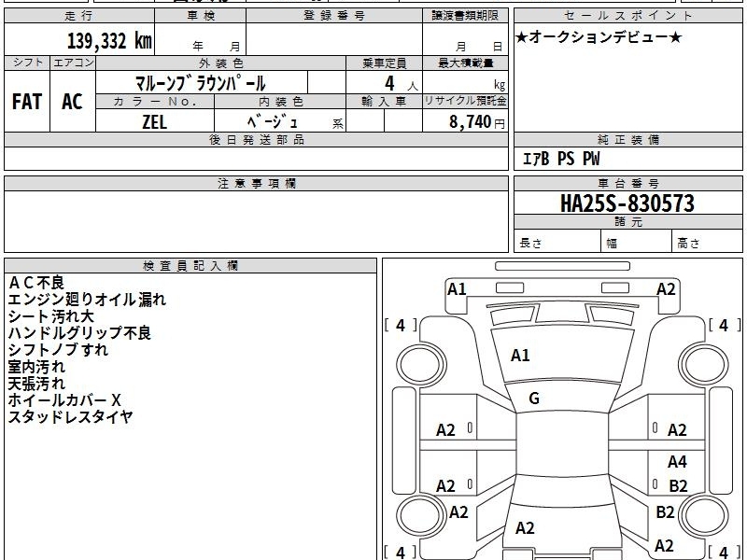Select the 登録番号 header cell
This screenshot has height=560, width=747.
tap(334, 16)
